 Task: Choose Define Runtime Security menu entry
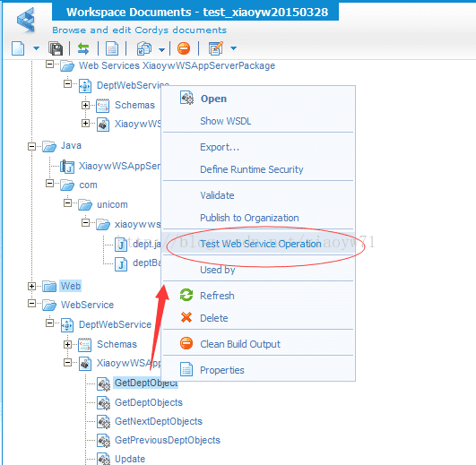point(258,169)
